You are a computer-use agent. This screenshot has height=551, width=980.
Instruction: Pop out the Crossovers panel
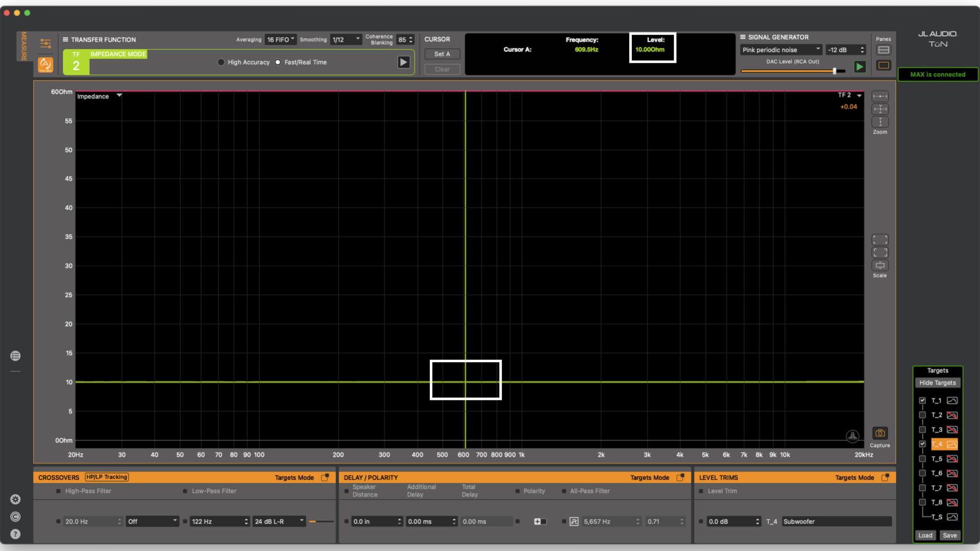tap(325, 478)
